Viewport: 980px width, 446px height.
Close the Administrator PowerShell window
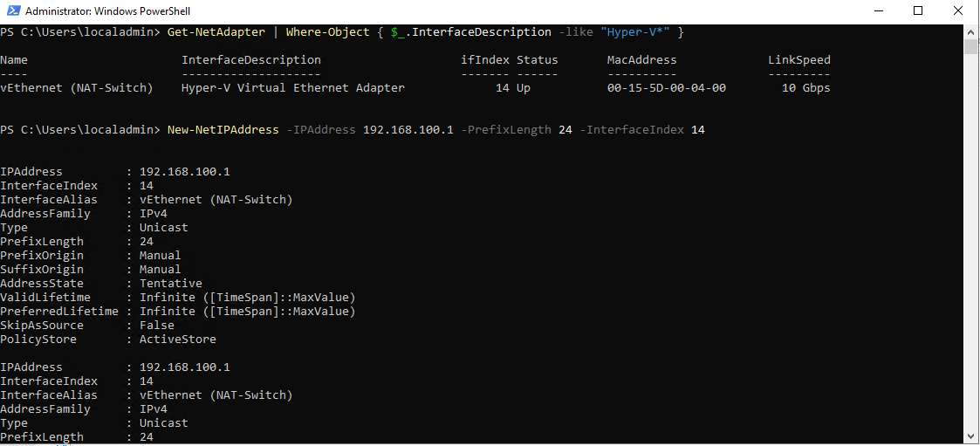(x=956, y=10)
